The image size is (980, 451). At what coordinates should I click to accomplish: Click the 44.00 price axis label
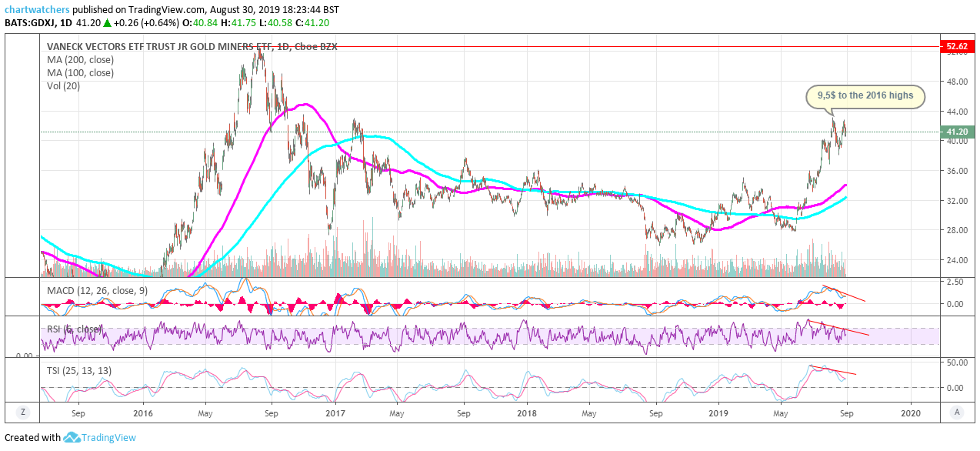click(x=956, y=112)
